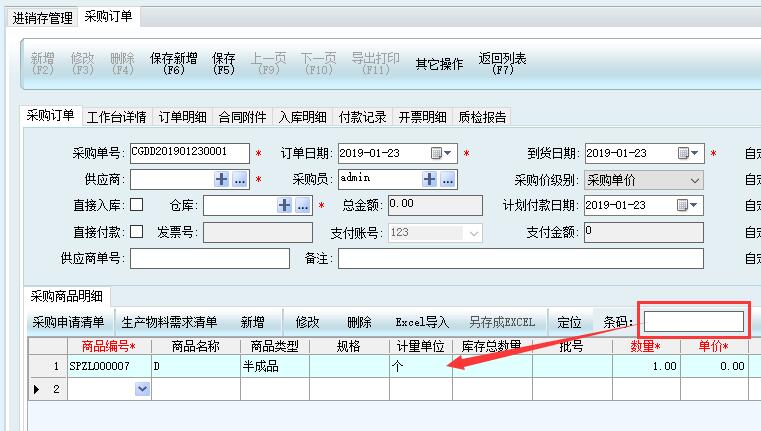The width and height of the screenshot is (761, 431).
Task: Open supplier lookup with the 供应商 ellipsis button
Action: coord(240,180)
